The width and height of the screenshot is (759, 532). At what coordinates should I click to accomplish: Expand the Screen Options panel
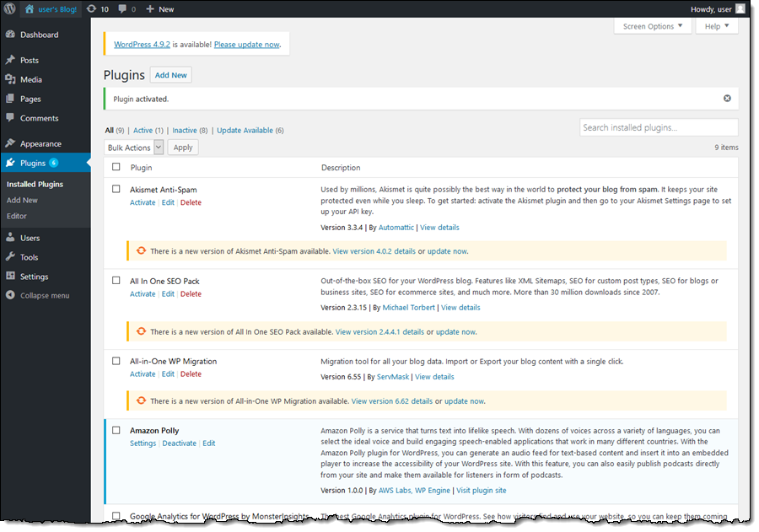point(653,26)
